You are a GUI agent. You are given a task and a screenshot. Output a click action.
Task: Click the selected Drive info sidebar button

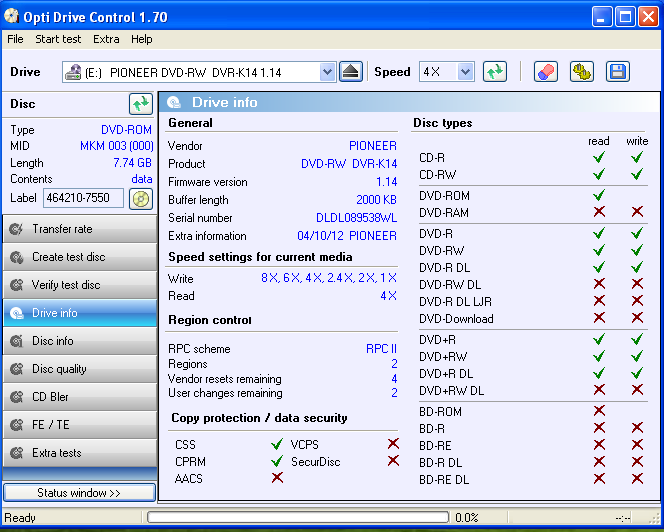click(80, 313)
